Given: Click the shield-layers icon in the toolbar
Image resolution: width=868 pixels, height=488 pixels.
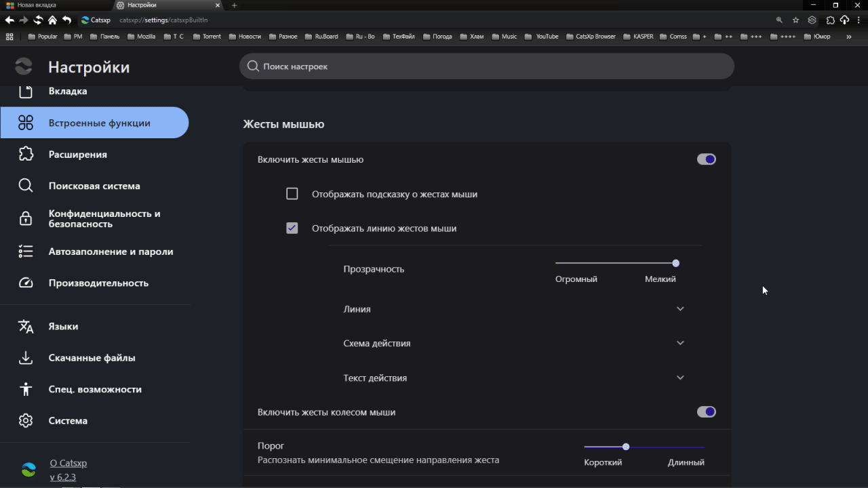Looking at the screenshot, I should [x=812, y=20].
